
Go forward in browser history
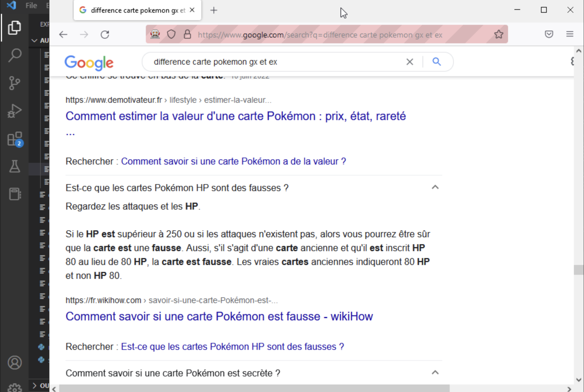pyautogui.click(x=84, y=35)
